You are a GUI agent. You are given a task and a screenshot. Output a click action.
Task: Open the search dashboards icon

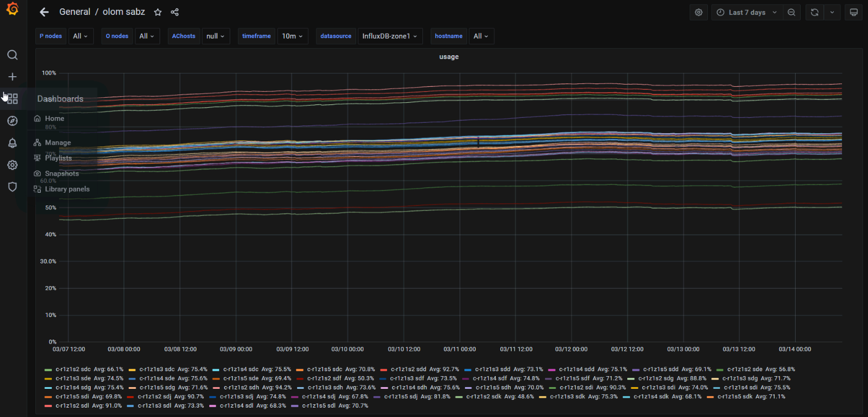tap(12, 55)
